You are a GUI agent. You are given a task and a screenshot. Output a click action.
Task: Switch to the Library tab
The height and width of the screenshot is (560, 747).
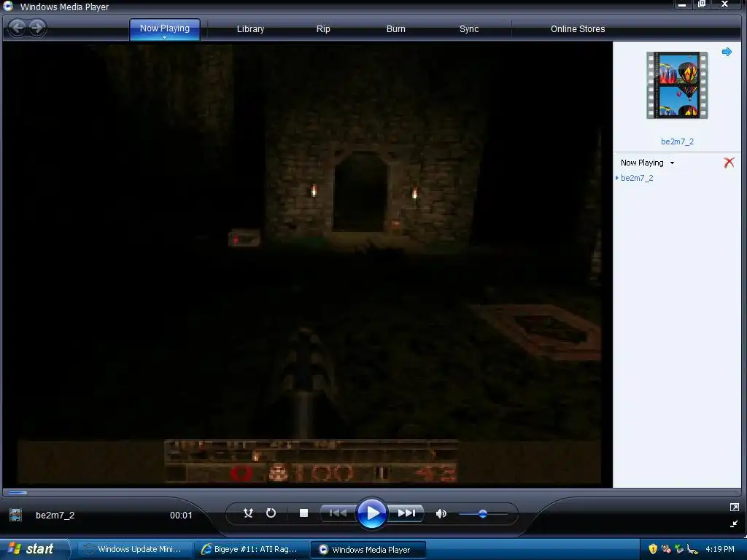coord(251,29)
